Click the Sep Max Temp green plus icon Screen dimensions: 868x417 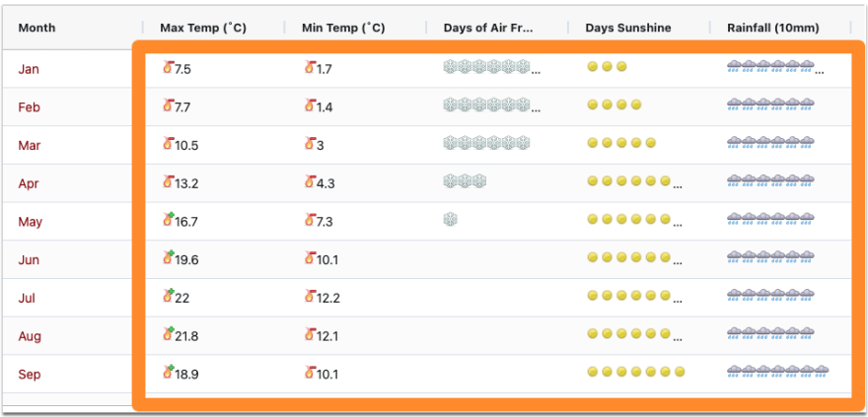click(169, 373)
